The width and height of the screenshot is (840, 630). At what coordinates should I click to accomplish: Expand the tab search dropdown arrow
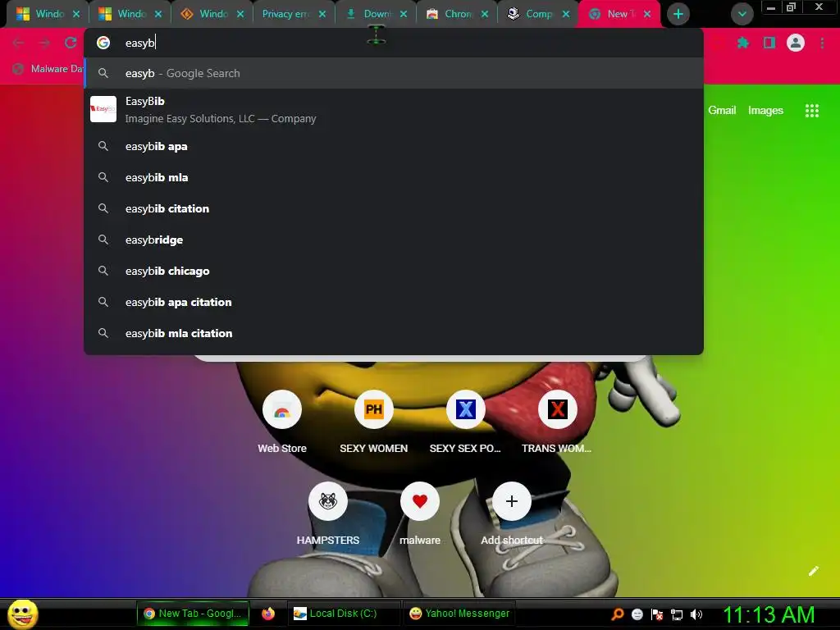point(742,14)
